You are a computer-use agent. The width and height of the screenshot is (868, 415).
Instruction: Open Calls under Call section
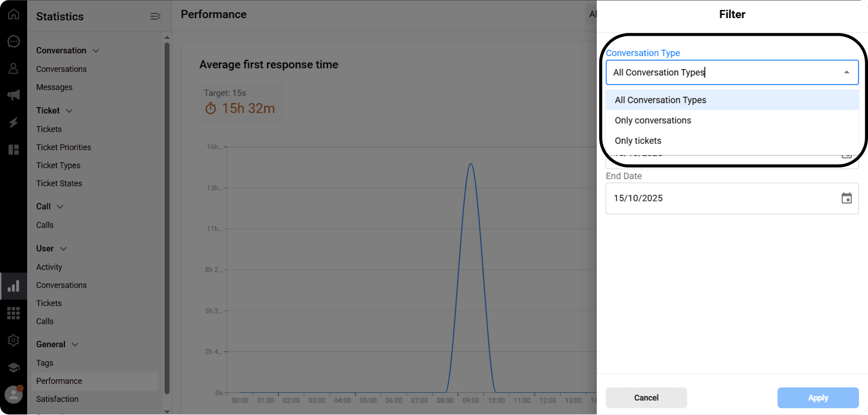[45, 225]
